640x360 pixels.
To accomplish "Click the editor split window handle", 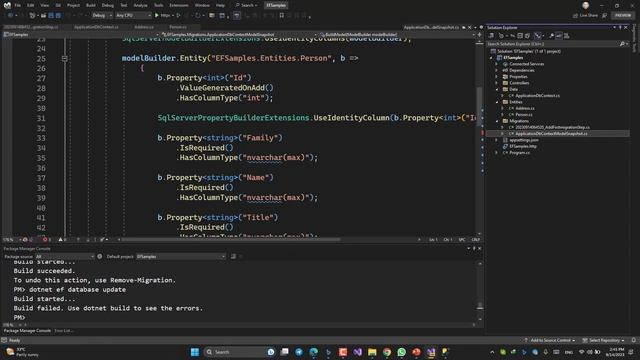I will click(480, 34).
